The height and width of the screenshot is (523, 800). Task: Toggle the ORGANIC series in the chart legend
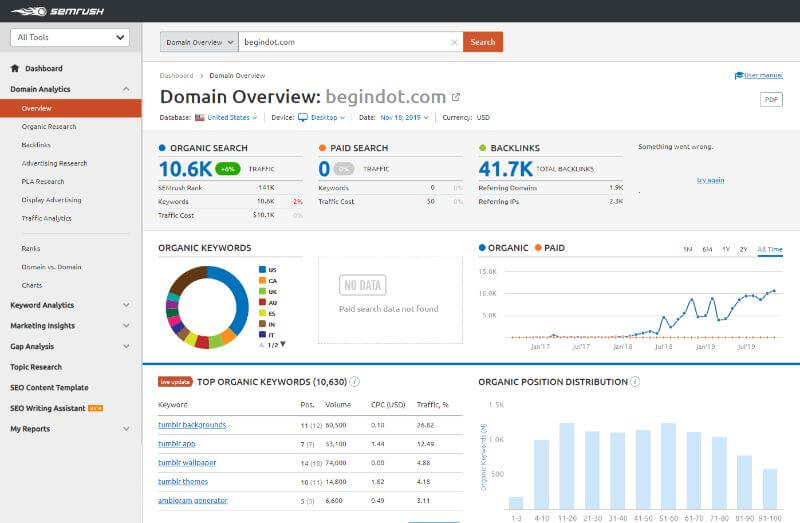coord(484,248)
